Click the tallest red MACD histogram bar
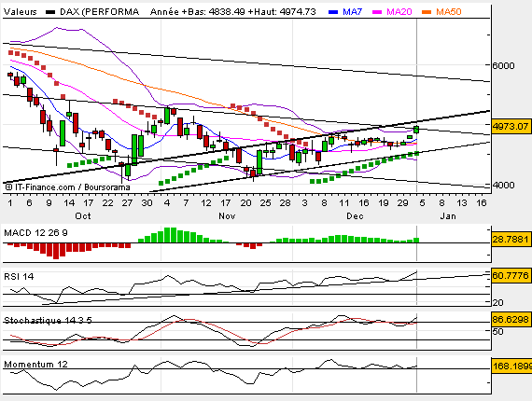The image size is (532, 401). (56, 251)
